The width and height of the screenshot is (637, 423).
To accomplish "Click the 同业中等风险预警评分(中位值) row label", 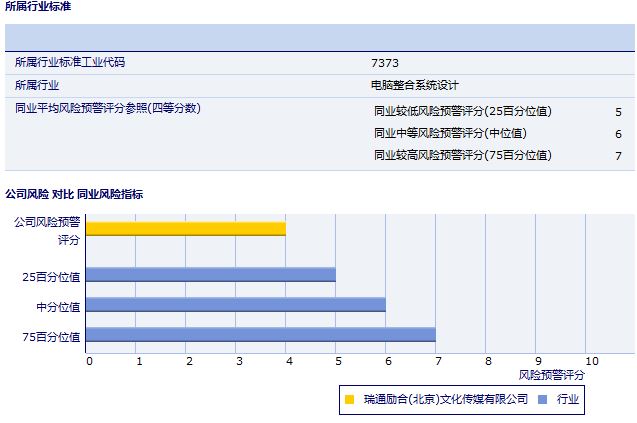I will (x=450, y=134).
